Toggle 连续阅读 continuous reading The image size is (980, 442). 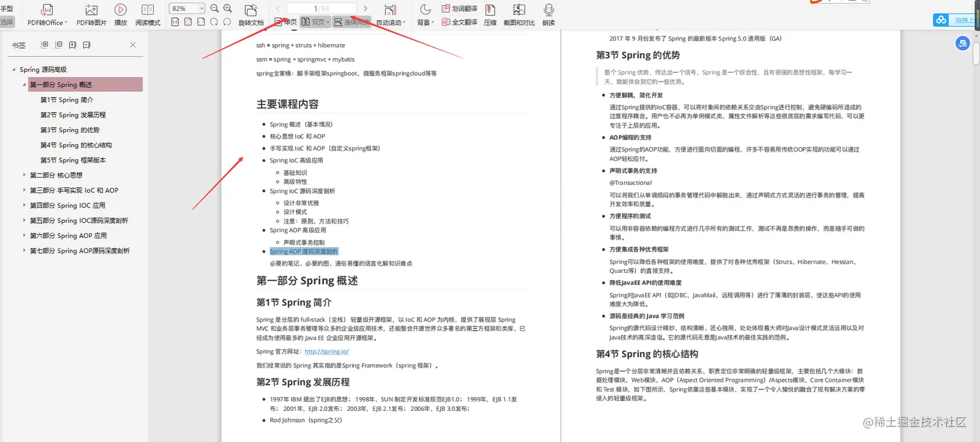pos(351,22)
